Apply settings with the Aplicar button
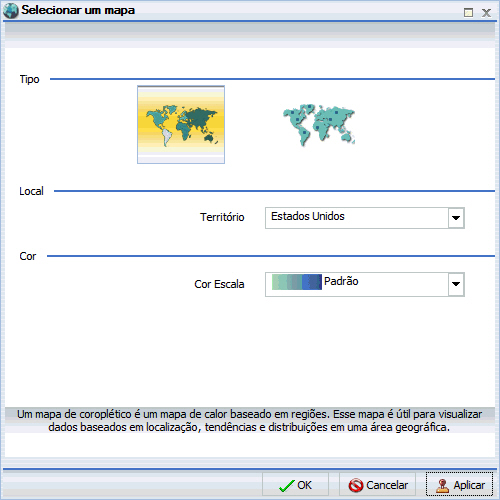500x500 pixels. pos(459,485)
